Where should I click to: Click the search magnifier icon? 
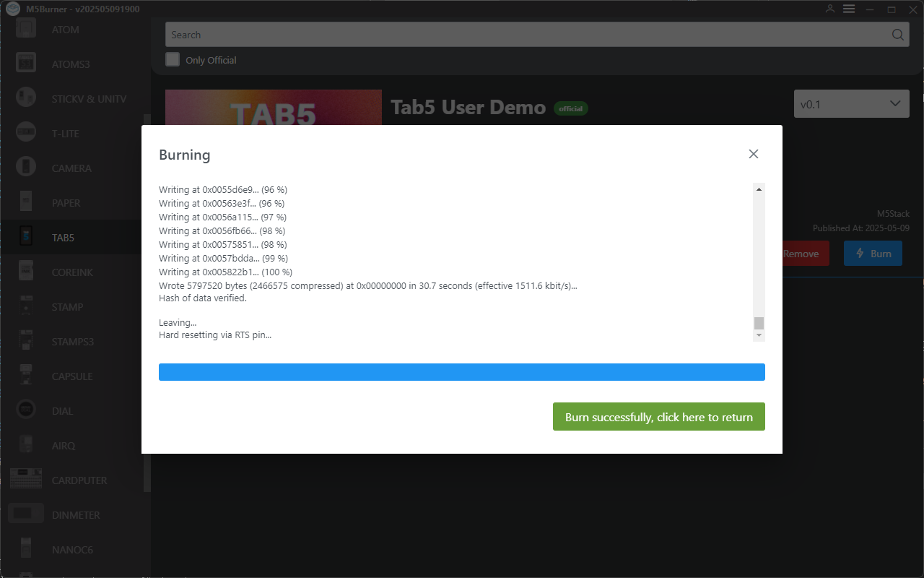[897, 35]
